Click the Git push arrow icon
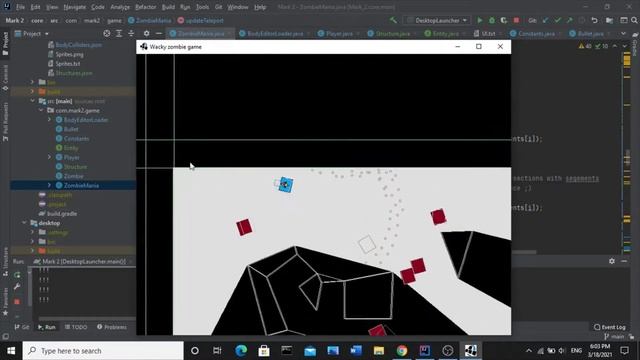Image resolution: width=640 pixels, height=360 pixels. click(x=569, y=20)
